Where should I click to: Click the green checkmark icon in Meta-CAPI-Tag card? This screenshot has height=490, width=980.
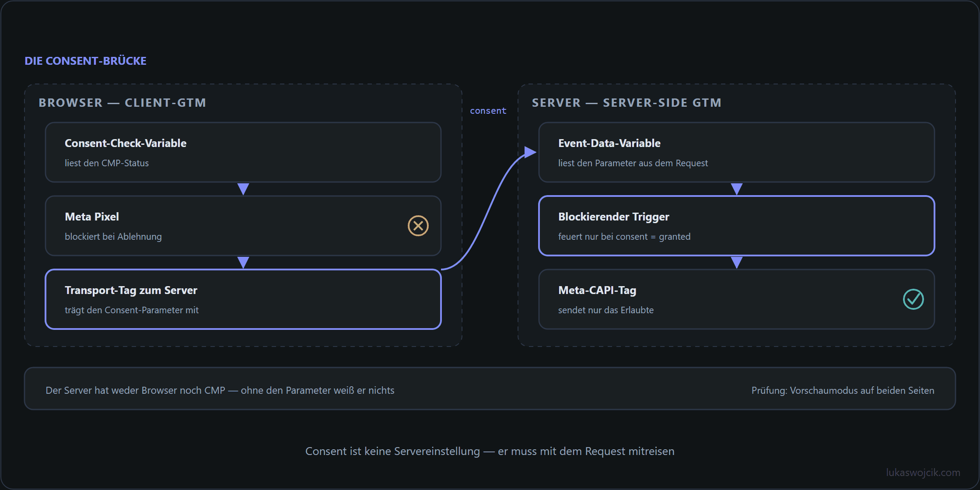coord(913,299)
